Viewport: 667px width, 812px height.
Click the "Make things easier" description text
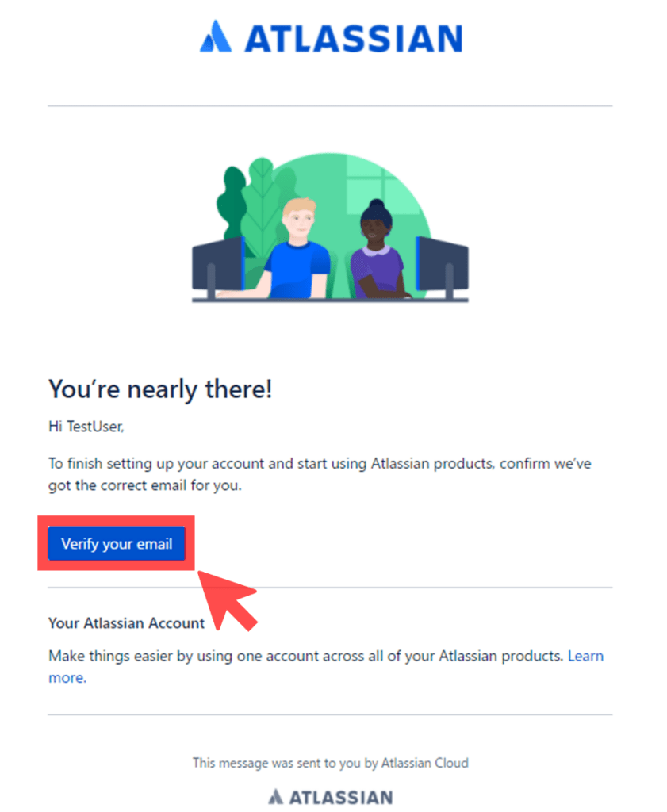305,657
